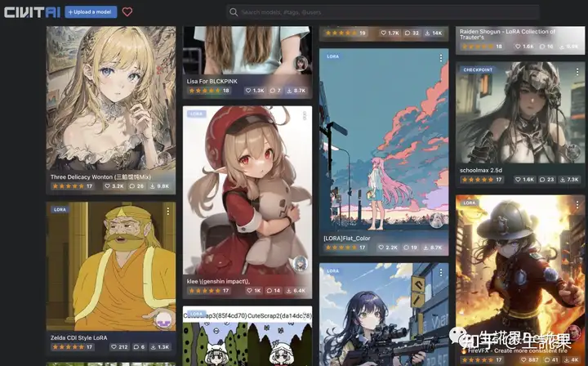588x366 pixels.
Task: Click 1.6K likes heart on schoolmax card
Action: tap(524, 180)
